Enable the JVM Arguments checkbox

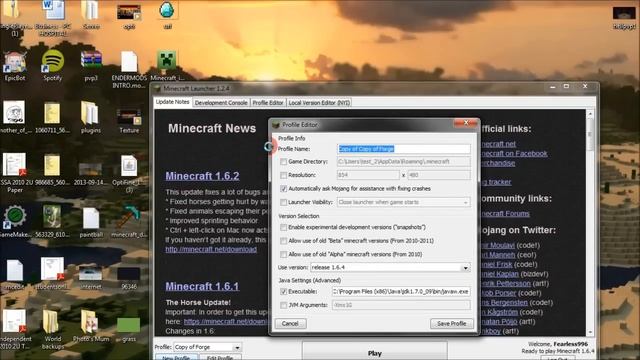[x=283, y=305]
